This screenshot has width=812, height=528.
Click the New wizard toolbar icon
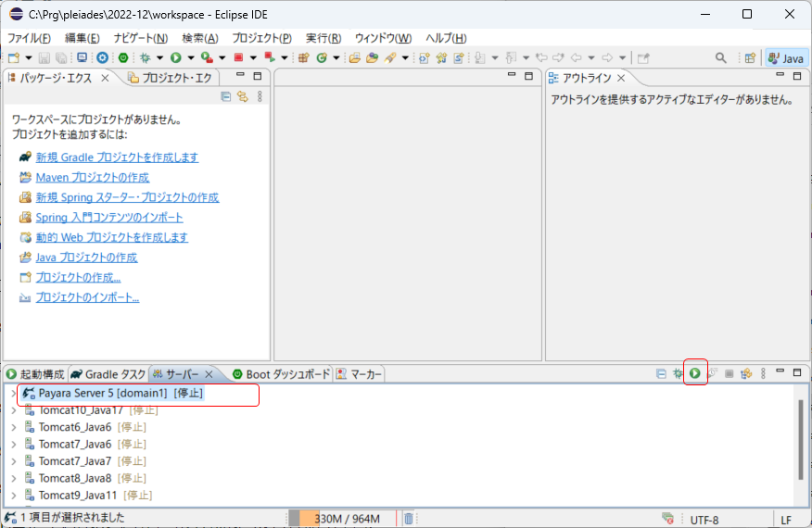pos(14,58)
